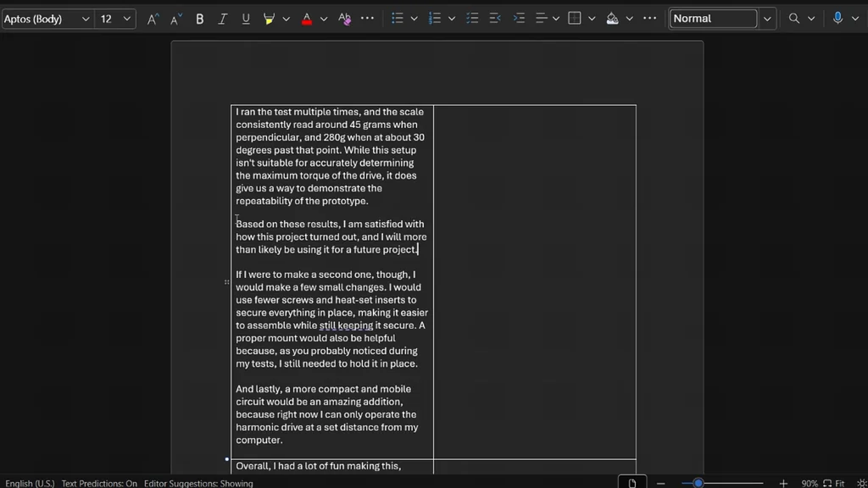
Task: Click text 'I ran the test multiple times'
Action: (298, 112)
